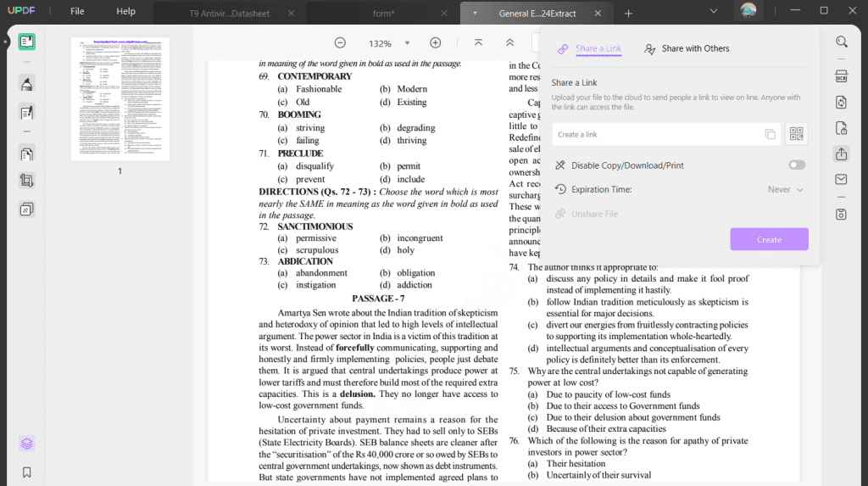This screenshot has width=868, height=486.
Task: Show the QR code for link
Action: pyautogui.click(x=797, y=133)
